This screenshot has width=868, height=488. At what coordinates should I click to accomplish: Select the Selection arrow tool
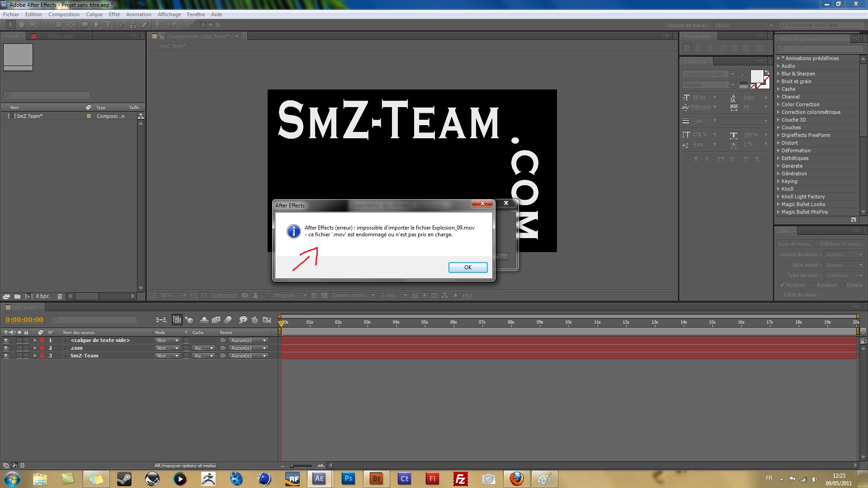pyautogui.click(x=11, y=25)
